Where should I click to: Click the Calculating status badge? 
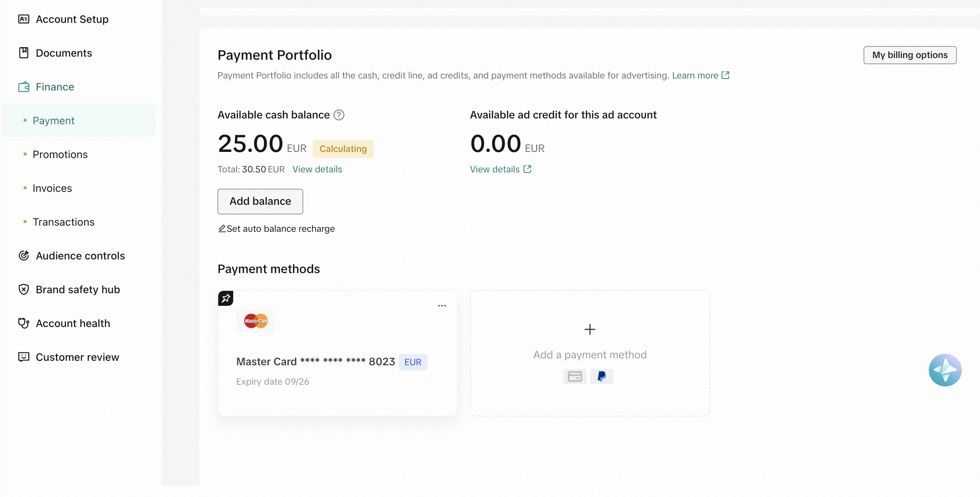(x=343, y=149)
